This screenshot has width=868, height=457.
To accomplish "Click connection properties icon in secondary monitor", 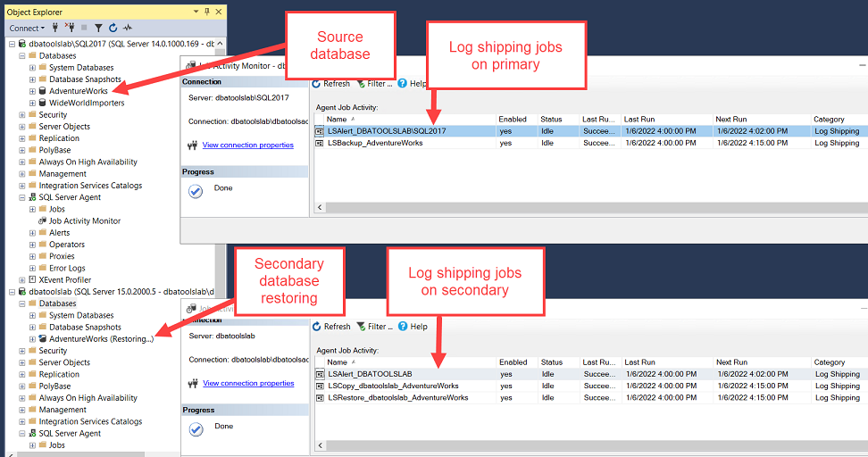I will coord(193,384).
